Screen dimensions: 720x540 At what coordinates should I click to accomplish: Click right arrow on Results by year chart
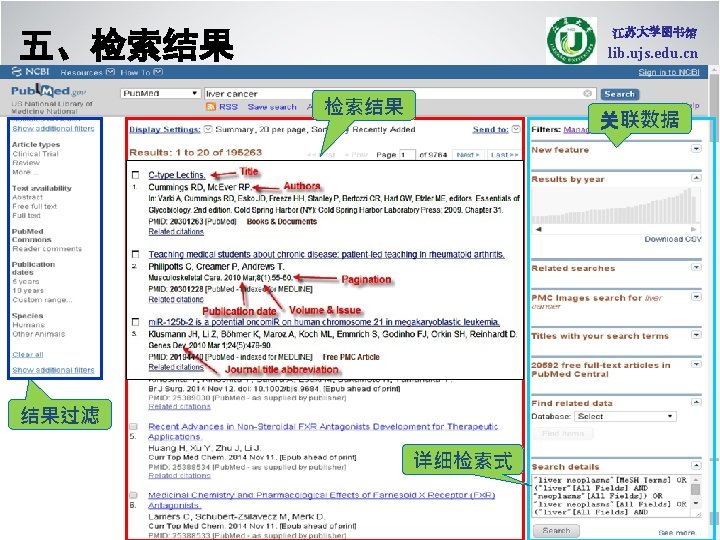pos(694,229)
